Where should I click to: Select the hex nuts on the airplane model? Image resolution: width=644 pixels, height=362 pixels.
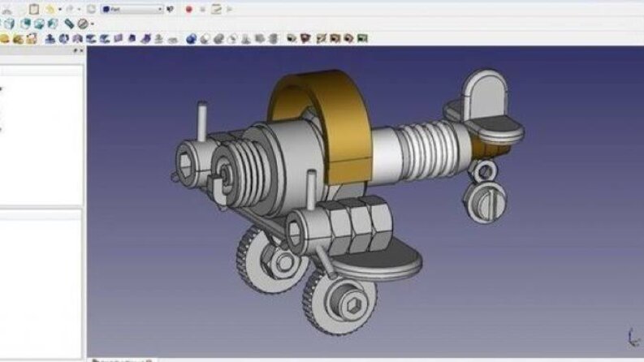pyautogui.click(x=360, y=224)
